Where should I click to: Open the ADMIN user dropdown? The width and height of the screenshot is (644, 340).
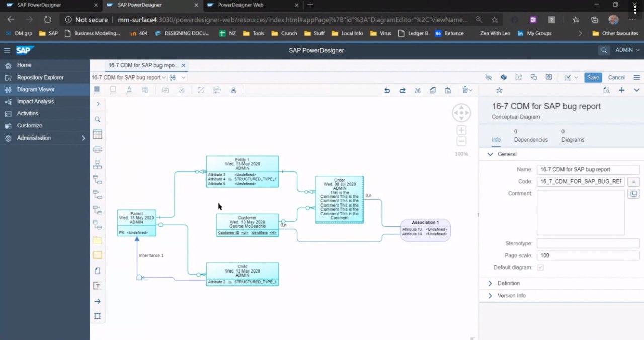(x=627, y=50)
